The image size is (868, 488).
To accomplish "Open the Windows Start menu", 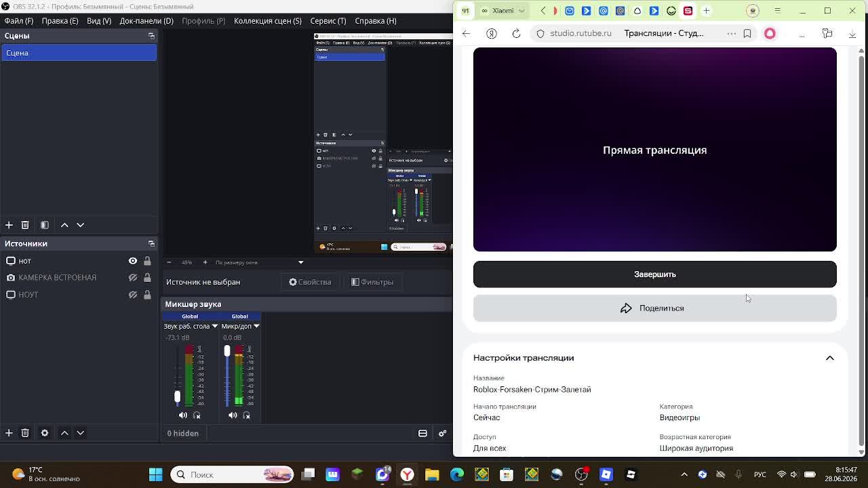I will tap(155, 474).
